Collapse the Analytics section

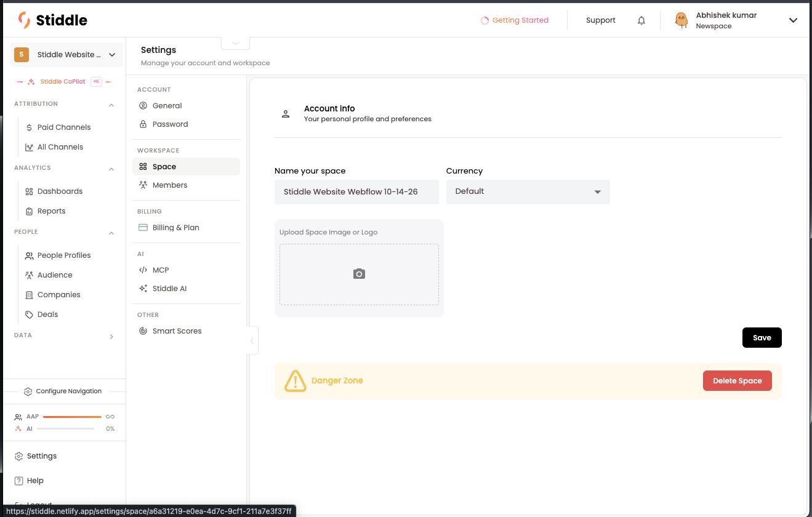(111, 169)
